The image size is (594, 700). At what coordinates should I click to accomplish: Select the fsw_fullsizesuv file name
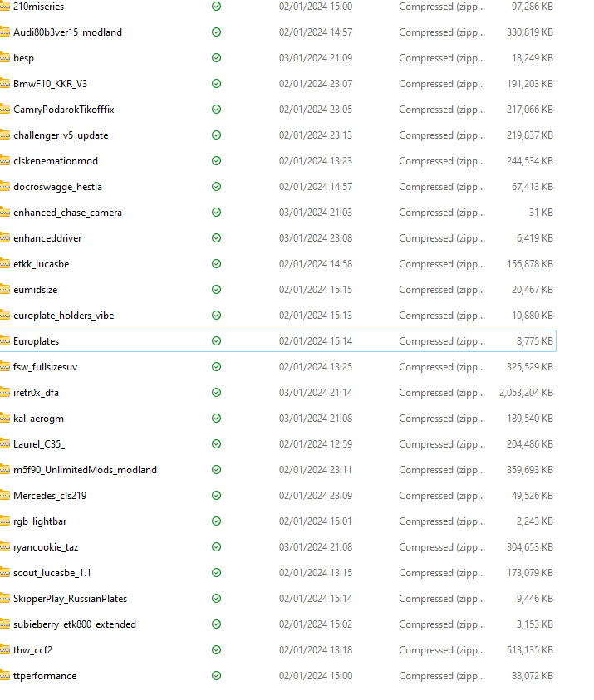pyautogui.click(x=45, y=367)
